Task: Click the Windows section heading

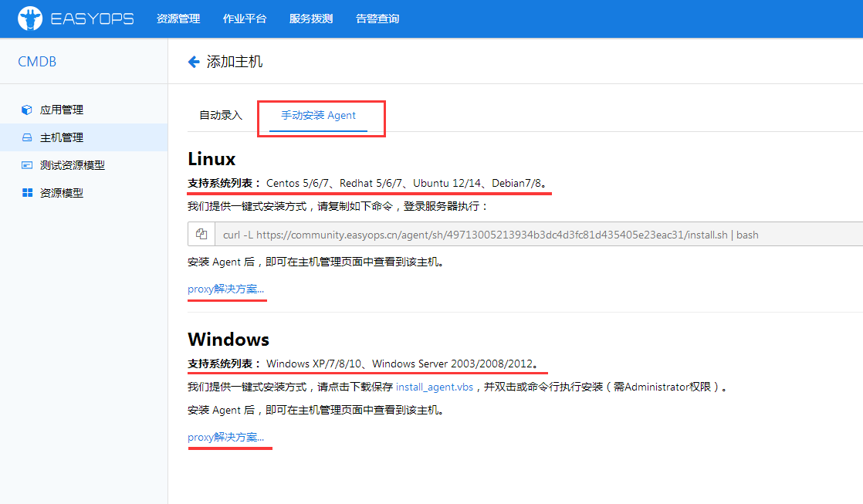Action: 228,340
